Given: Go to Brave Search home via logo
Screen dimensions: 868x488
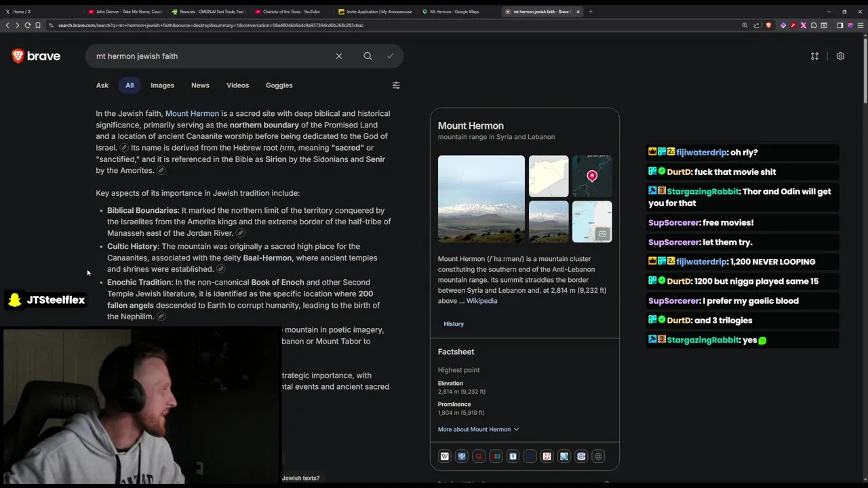Looking at the screenshot, I should coord(36,56).
